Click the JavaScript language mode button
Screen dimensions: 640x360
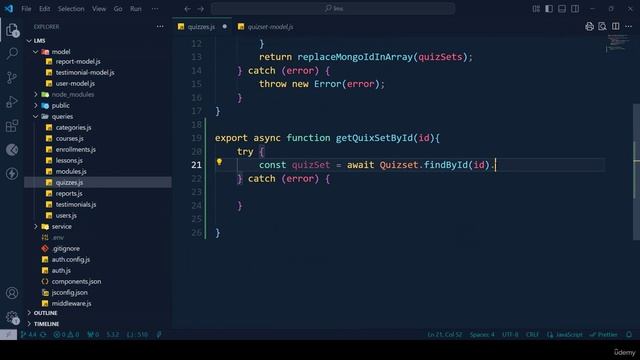click(565, 335)
